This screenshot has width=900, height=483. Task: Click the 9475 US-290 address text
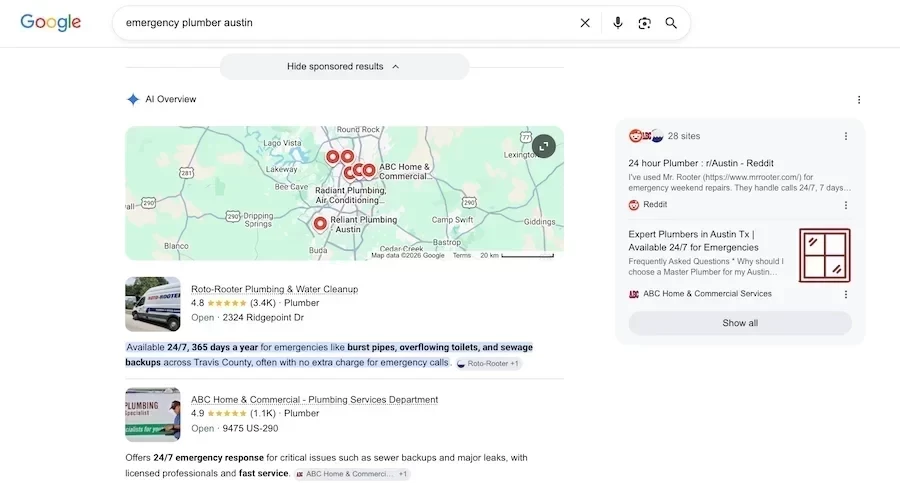coord(250,428)
